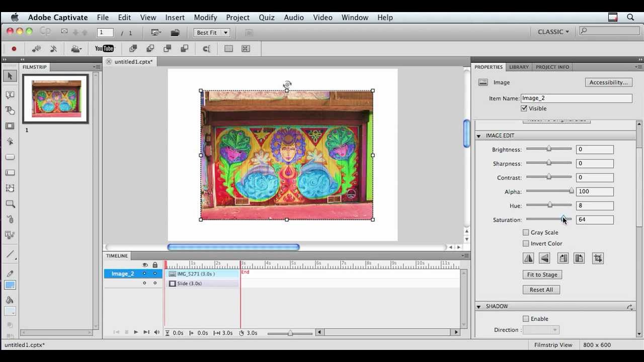The height and width of the screenshot is (362, 644).
Task: Click the Brightness slider
Action: (549, 149)
